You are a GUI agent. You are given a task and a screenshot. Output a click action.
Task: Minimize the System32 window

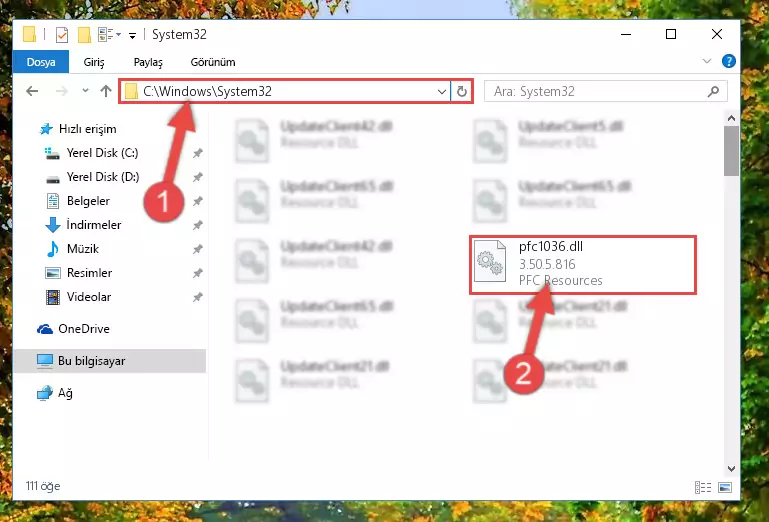pyautogui.click(x=626, y=34)
